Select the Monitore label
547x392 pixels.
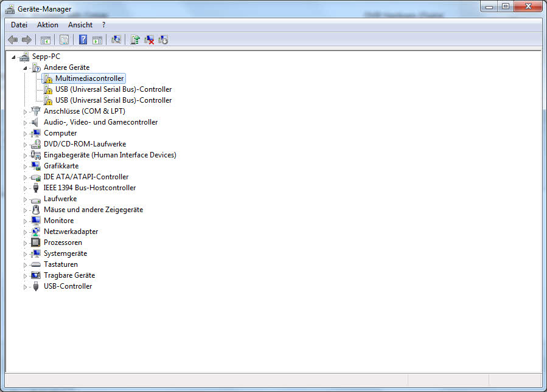59,221
